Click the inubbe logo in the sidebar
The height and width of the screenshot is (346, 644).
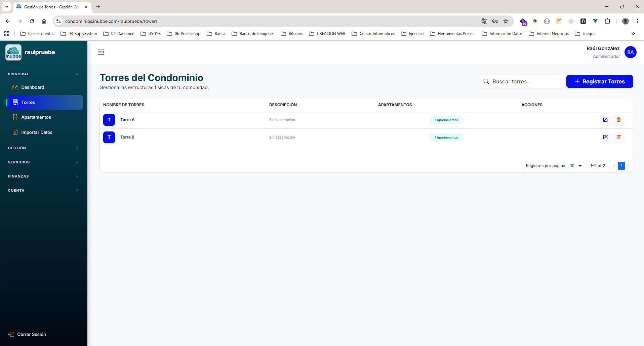[x=13, y=52]
